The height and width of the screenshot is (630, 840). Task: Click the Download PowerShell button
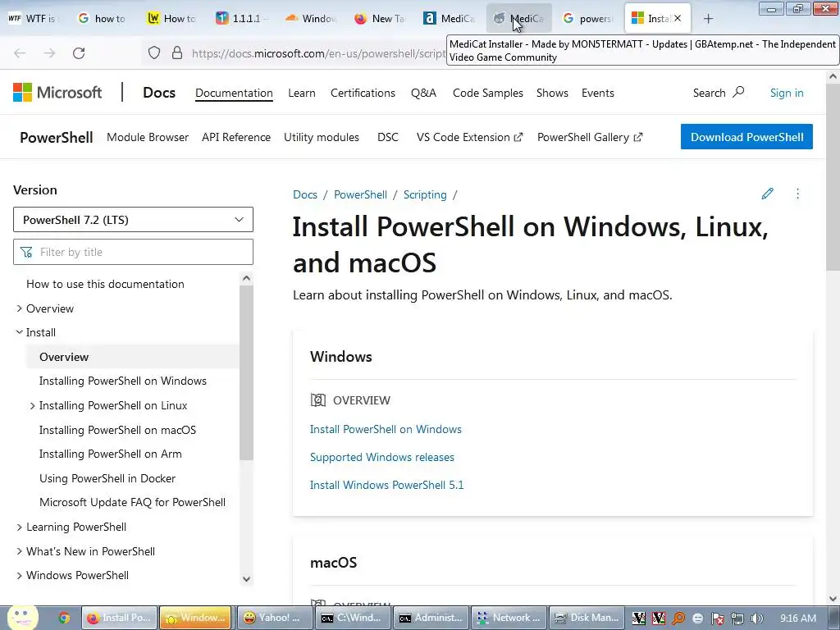click(746, 137)
